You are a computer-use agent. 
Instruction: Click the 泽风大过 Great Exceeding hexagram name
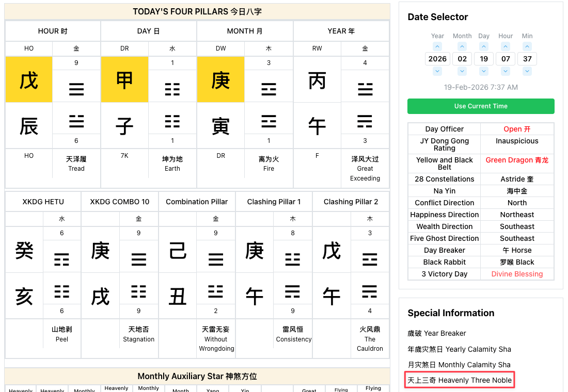[365, 169]
